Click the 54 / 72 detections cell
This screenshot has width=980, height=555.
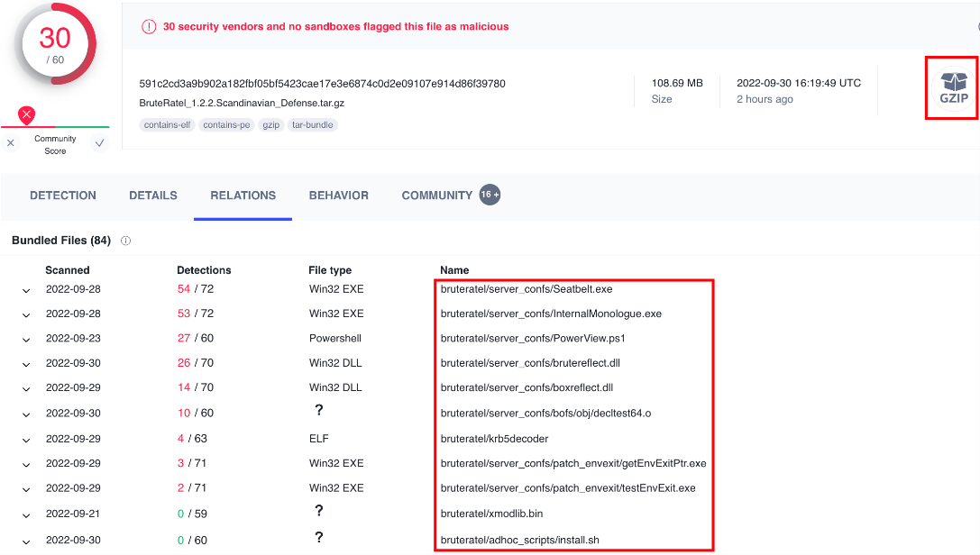pos(196,289)
